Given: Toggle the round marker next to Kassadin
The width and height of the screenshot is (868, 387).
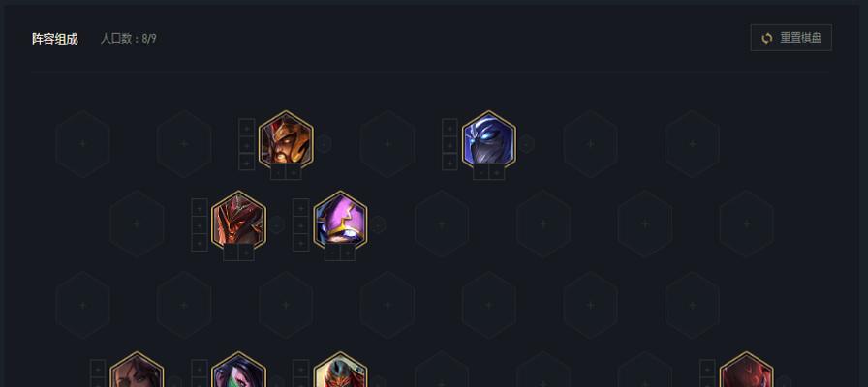Looking at the screenshot, I should pos(378,225).
